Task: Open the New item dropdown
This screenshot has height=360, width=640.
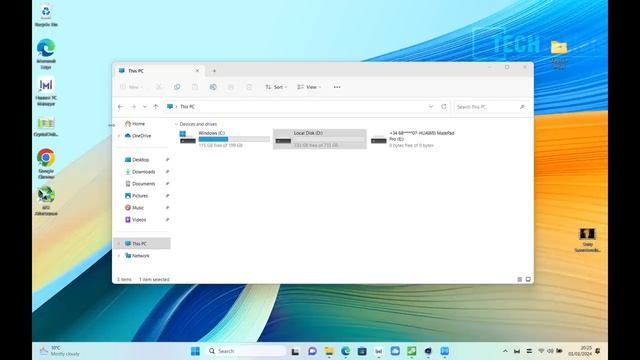Action: [x=131, y=87]
